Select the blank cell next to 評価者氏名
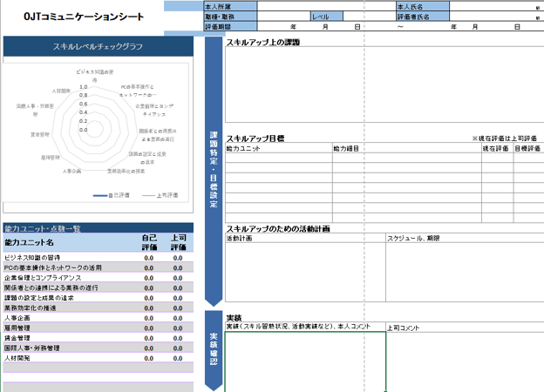The width and height of the screenshot is (544, 392). 497,17
